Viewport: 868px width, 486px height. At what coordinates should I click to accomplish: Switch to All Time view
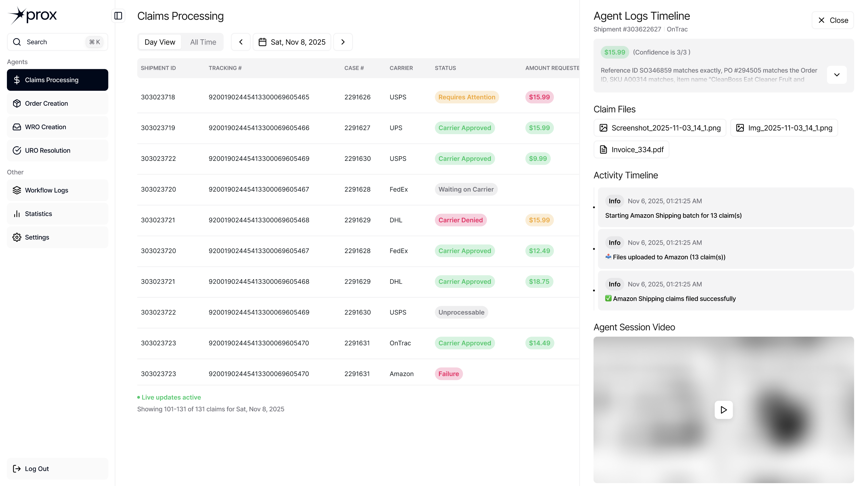[203, 42]
